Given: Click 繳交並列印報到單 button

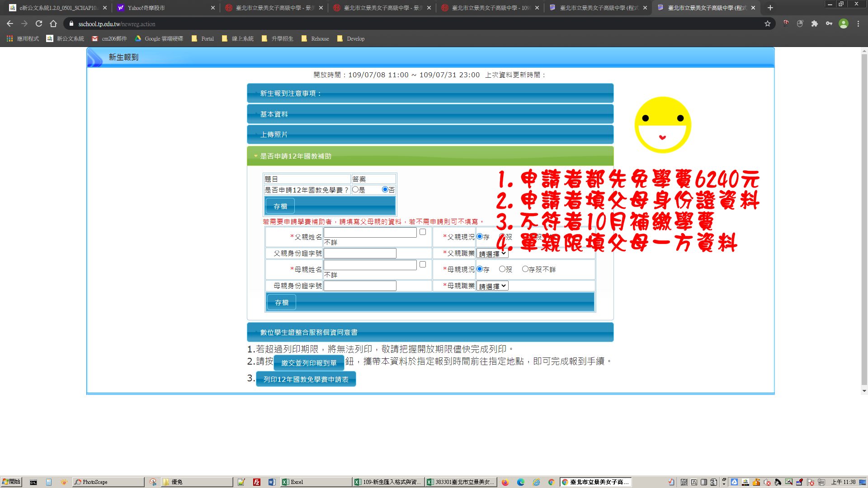Looking at the screenshot, I should pyautogui.click(x=309, y=363).
